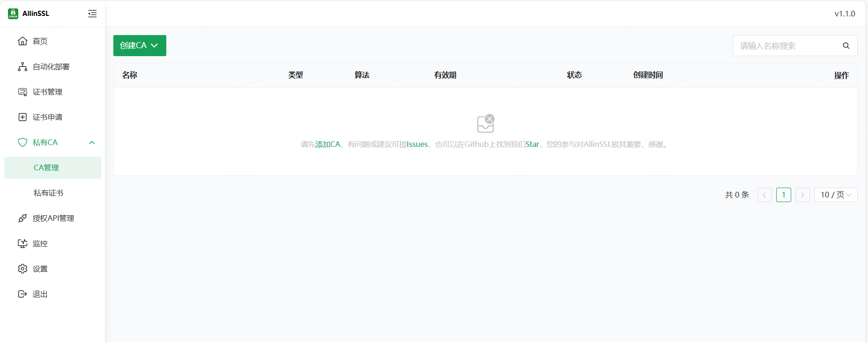868x342 pixels.
Task: Click the shield icon beside 私有CA
Action: tap(22, 142)
